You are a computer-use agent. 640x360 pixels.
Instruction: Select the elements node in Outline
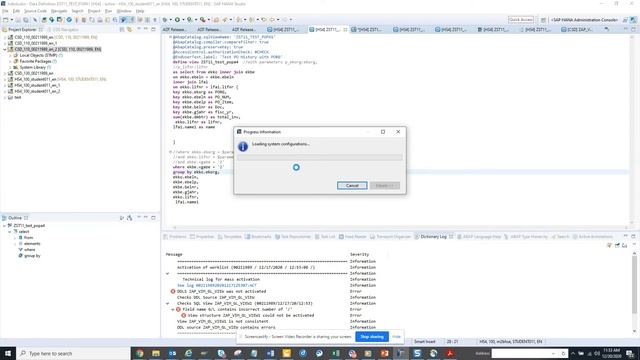[x=32, y=244]
